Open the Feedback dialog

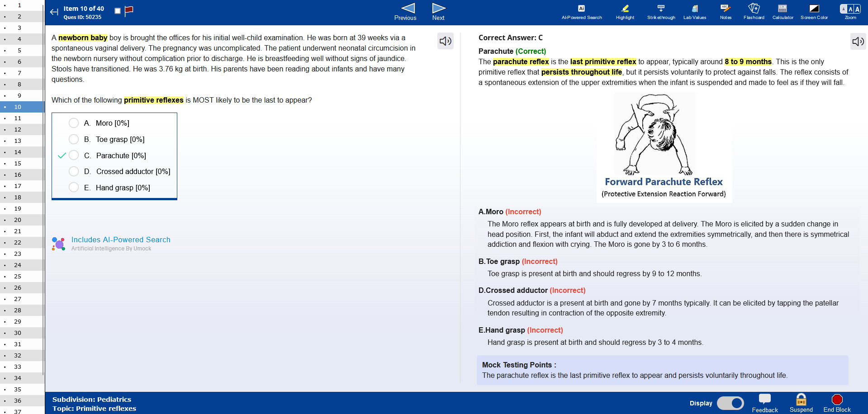point(765,403)
